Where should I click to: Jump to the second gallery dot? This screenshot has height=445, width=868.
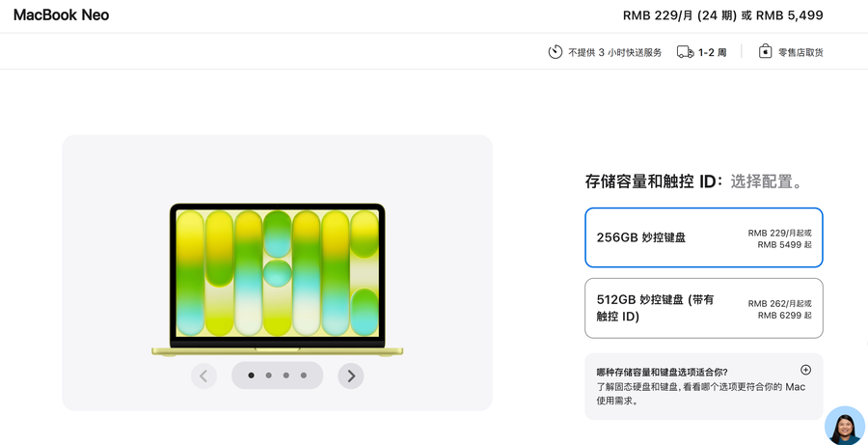(268, 375)
